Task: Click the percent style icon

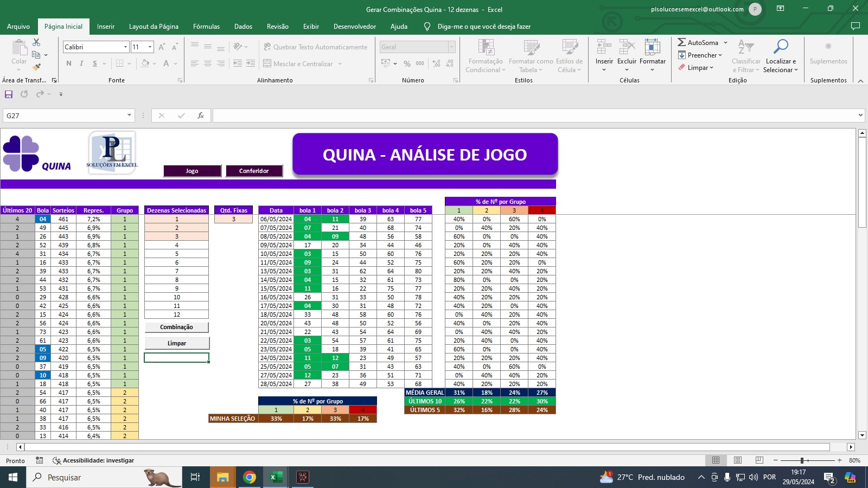Action: (x=407, y=63)
